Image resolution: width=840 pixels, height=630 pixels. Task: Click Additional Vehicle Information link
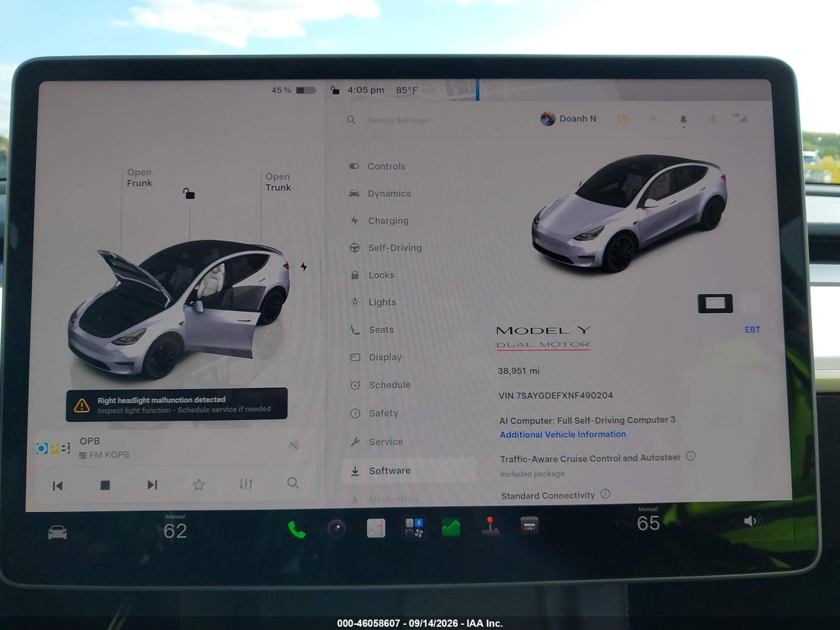[x=563, y=434]
